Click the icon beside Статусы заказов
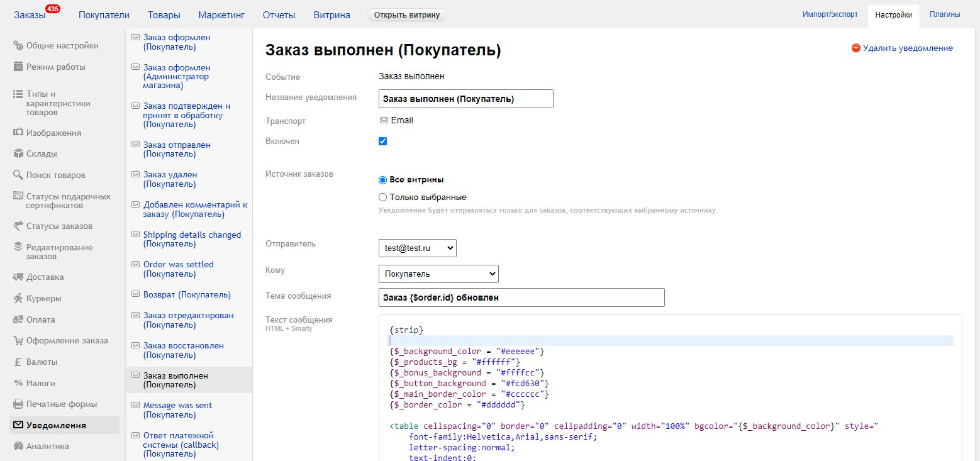Image resolution: width=980 pixels, height=461 pixels. [x=18, y=226]
